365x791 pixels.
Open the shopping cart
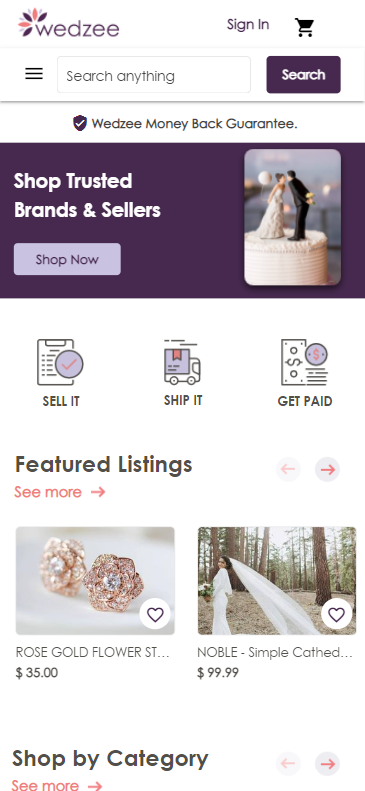point(305,27)
